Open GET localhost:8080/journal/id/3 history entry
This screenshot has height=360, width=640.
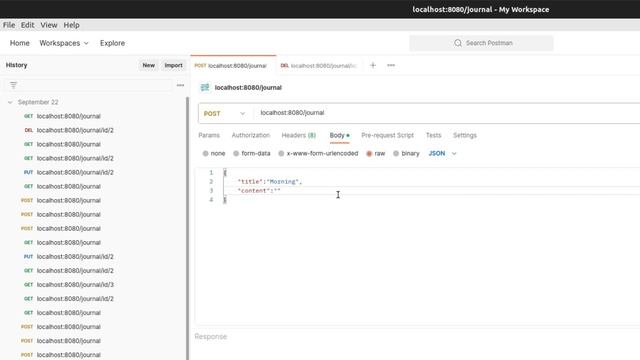69,284
